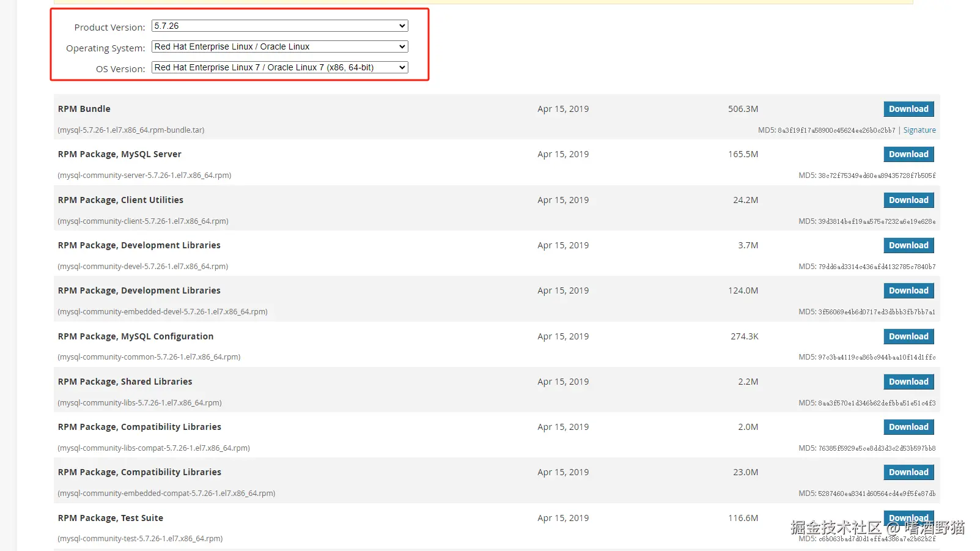Click the 124.0M file size
Image resolution: width=980 pixels, height=551 pixels.
point(743,290)
